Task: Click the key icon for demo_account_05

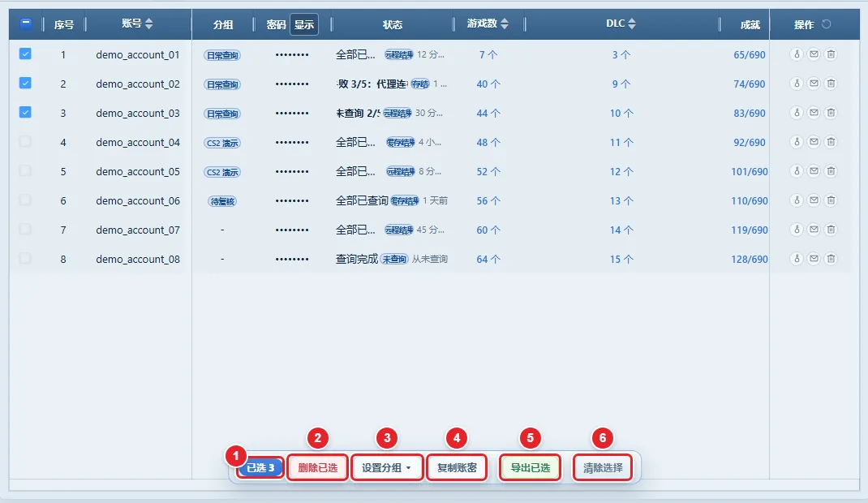Action: [x=797, y=171]
